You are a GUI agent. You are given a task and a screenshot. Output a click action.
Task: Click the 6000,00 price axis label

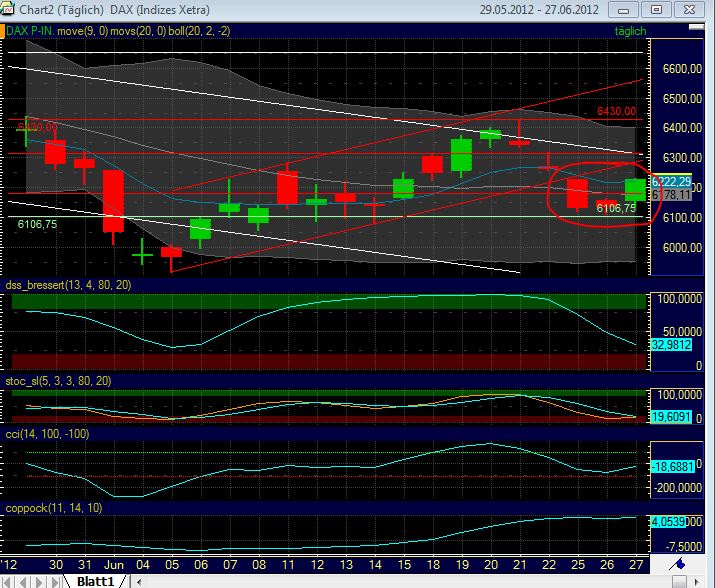pyautogui.click(x=682, y=247)
